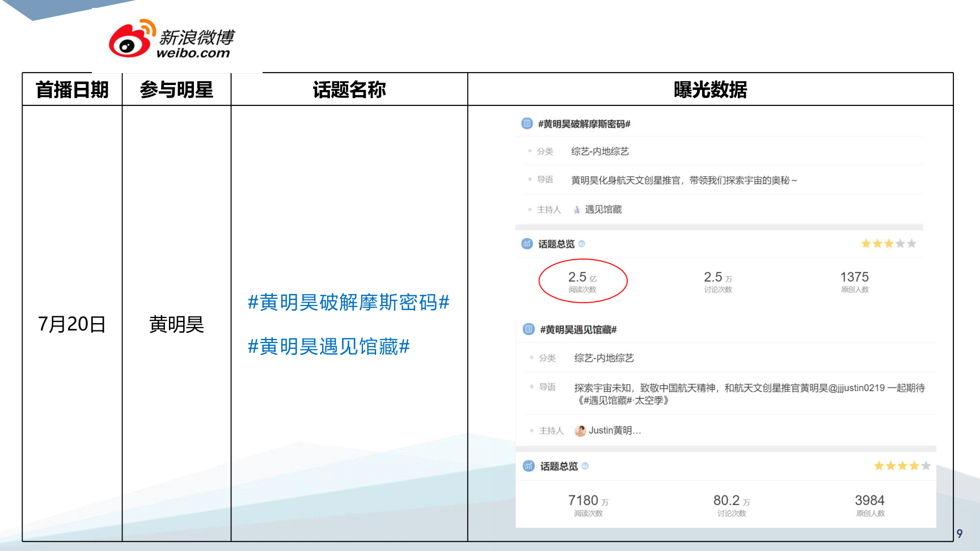Click the Justin黄明… host avatar
The image size is (980, 551).
[580, 431]
